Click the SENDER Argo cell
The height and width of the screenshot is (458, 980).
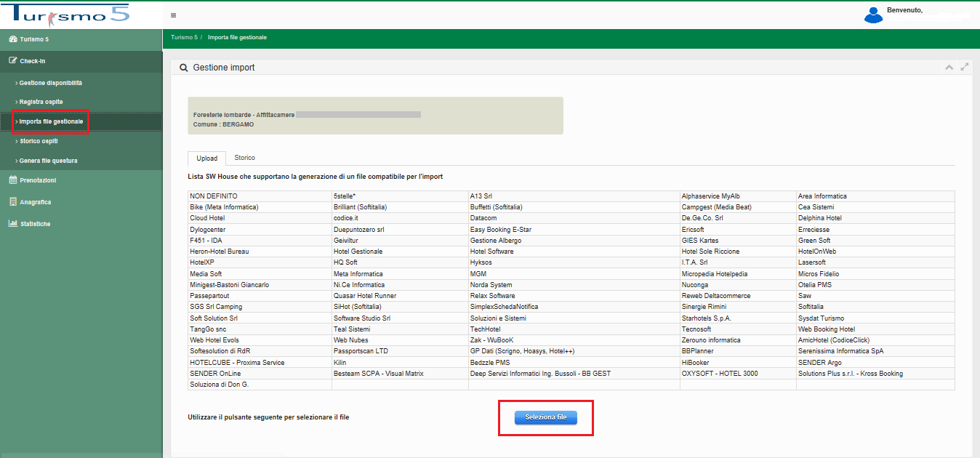875,363
